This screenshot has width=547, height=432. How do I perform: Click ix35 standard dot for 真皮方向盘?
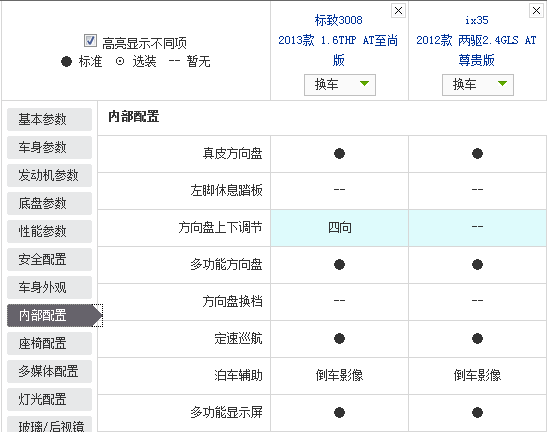(x=477, y=154)
